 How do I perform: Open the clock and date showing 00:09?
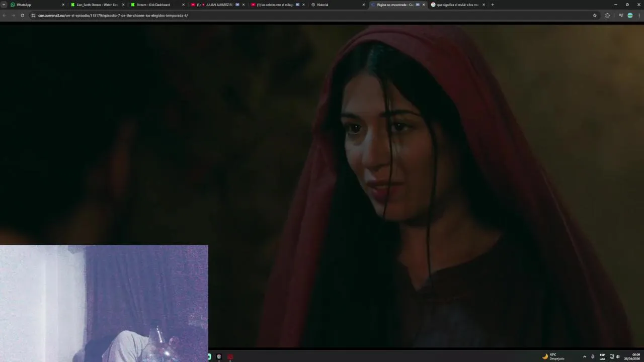[x=632, y=356]
